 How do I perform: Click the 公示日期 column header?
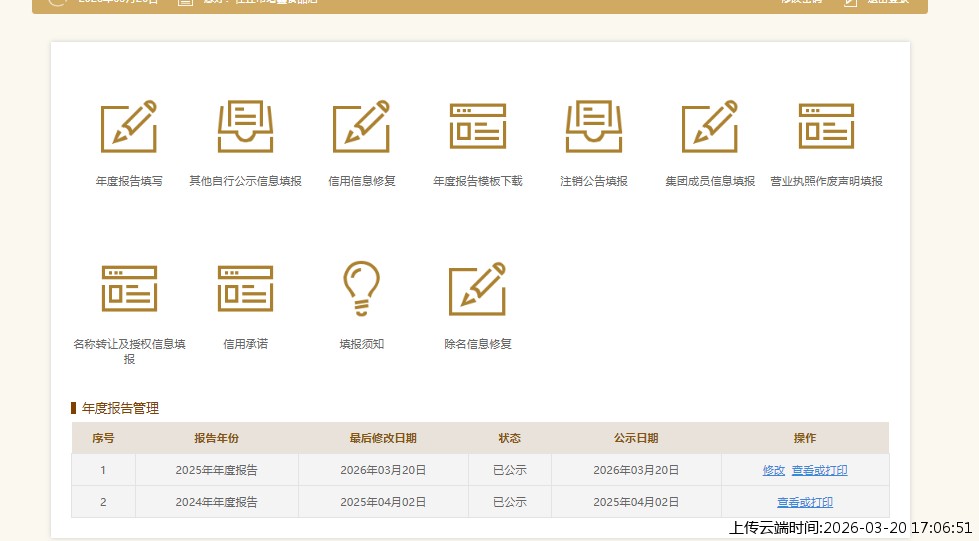636,439
